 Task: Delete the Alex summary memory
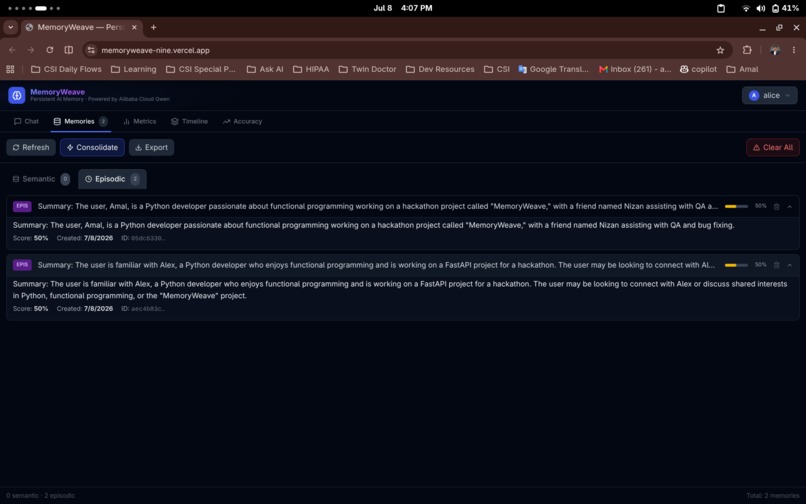pos(777,265)
